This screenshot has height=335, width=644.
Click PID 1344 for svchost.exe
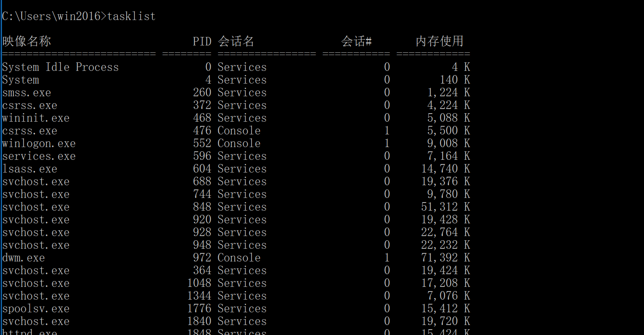coord(199,296)
